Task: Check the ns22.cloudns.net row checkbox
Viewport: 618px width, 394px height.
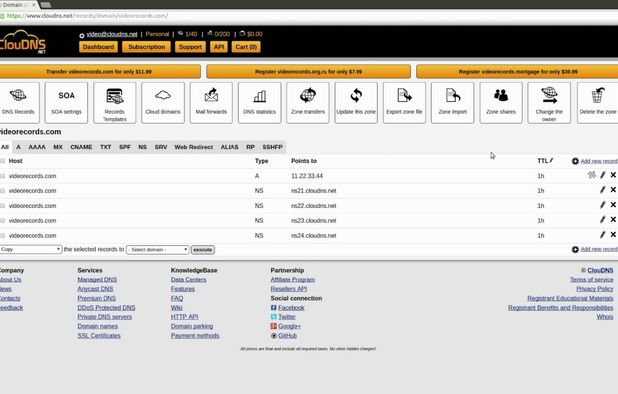Action: [3, 206]
